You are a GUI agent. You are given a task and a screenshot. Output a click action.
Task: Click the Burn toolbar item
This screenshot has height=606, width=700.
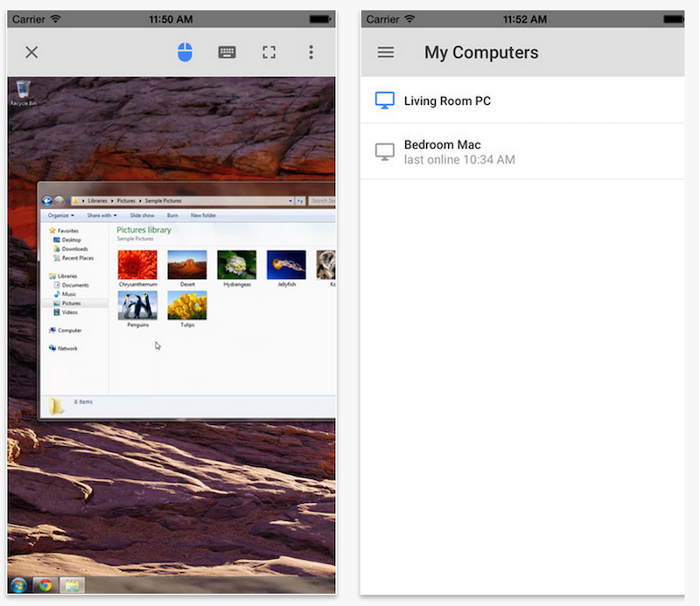[172, 215]
